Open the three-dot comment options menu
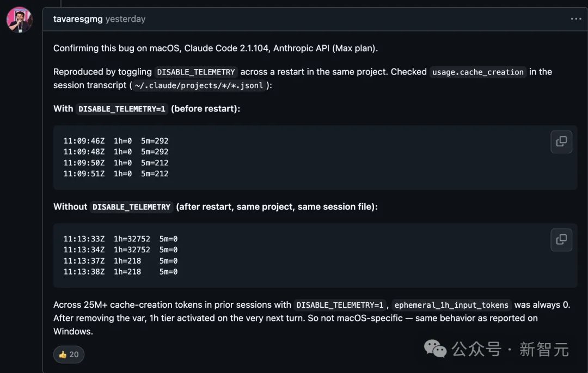Screen dimensions: 588x373 click(x=576, y=19)
